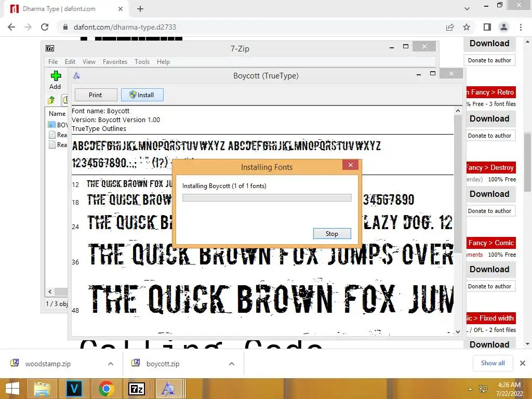532x399 pixels.
Task: Click font viewer scrollbar down arrow
Action: click(x=458, y=332)
